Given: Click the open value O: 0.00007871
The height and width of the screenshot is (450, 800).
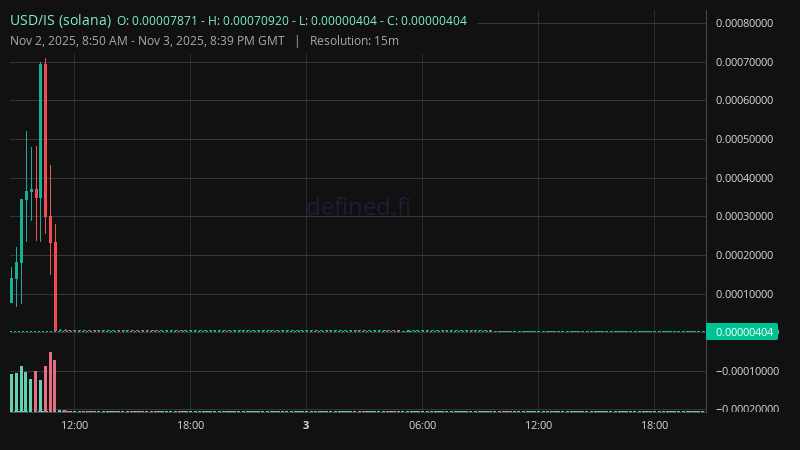Looking at the screenshot, I should (x=157, y=21).
